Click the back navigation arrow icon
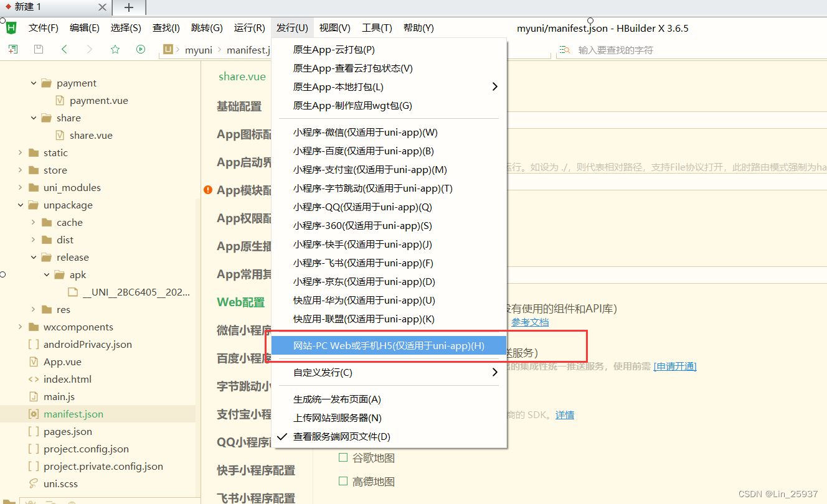827x504 pixels. click(x=64, y=49)
